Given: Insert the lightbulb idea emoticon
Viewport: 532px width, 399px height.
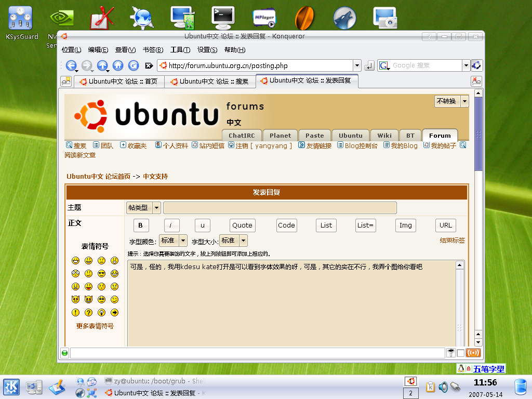Looking at the screenshot, I should (101, 312).
